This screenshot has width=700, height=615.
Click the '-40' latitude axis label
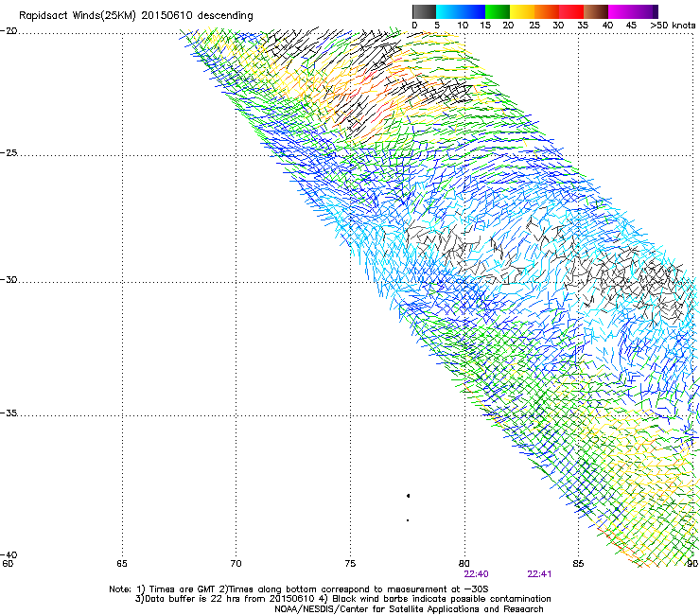point(9,555)
